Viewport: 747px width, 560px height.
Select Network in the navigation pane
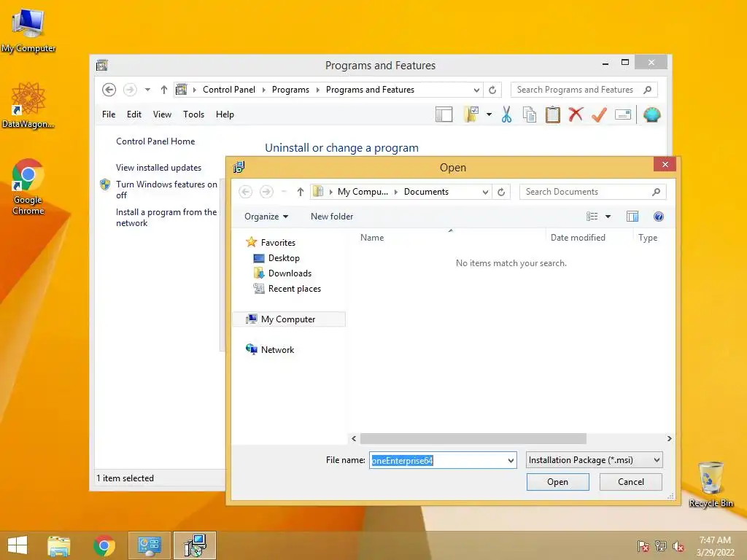click(x=277, y=349)
